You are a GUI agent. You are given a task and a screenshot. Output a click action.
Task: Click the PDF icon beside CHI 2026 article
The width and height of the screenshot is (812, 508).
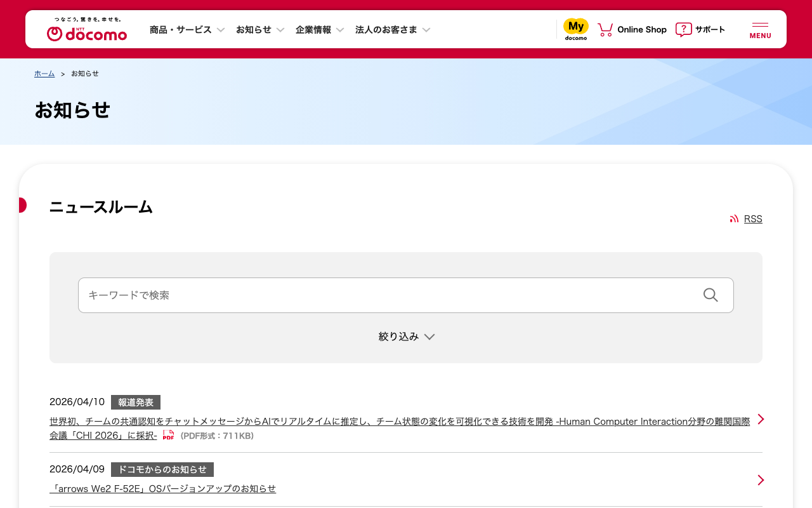(x=168, y=435)
